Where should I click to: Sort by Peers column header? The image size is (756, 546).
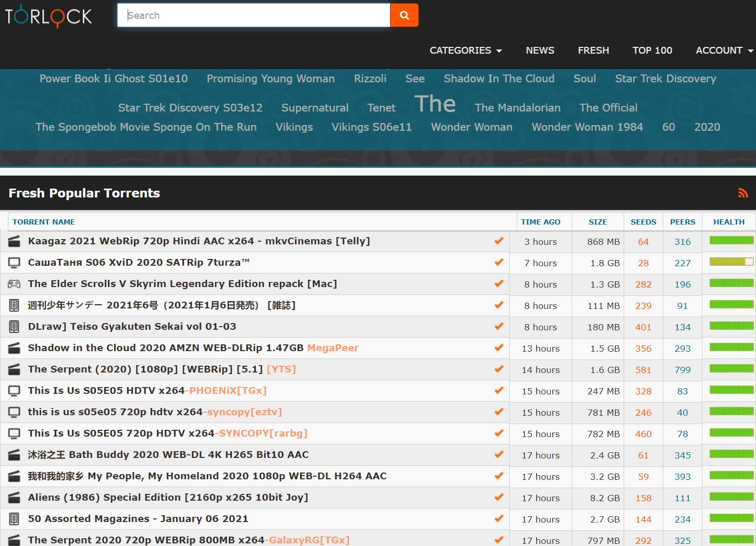pos(683,222)
